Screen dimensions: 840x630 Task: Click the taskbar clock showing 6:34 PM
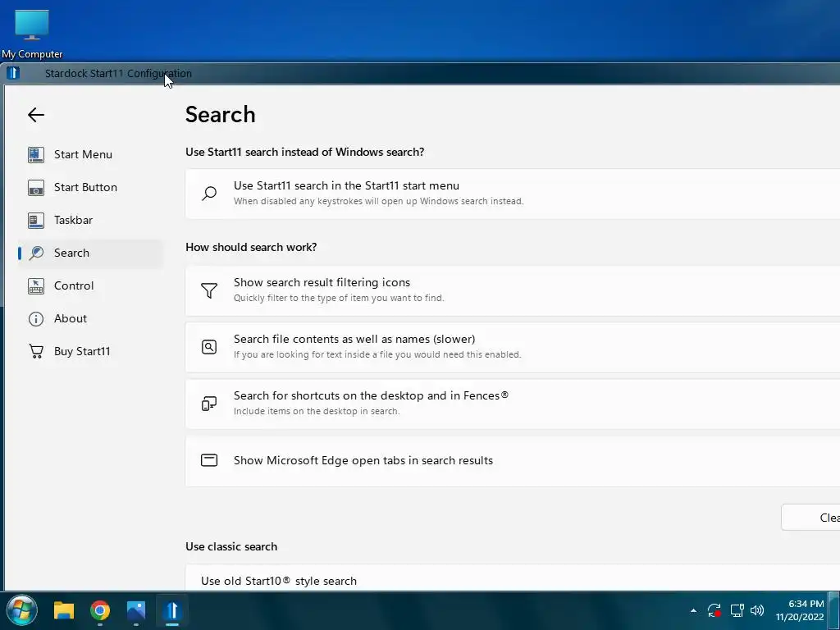tap(799, 610)
